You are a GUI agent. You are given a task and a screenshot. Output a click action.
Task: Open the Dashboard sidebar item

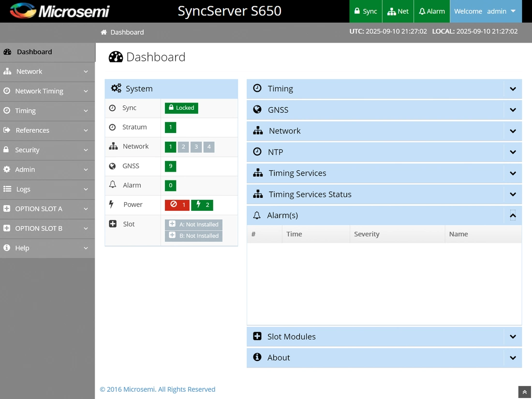pos(47,52)
